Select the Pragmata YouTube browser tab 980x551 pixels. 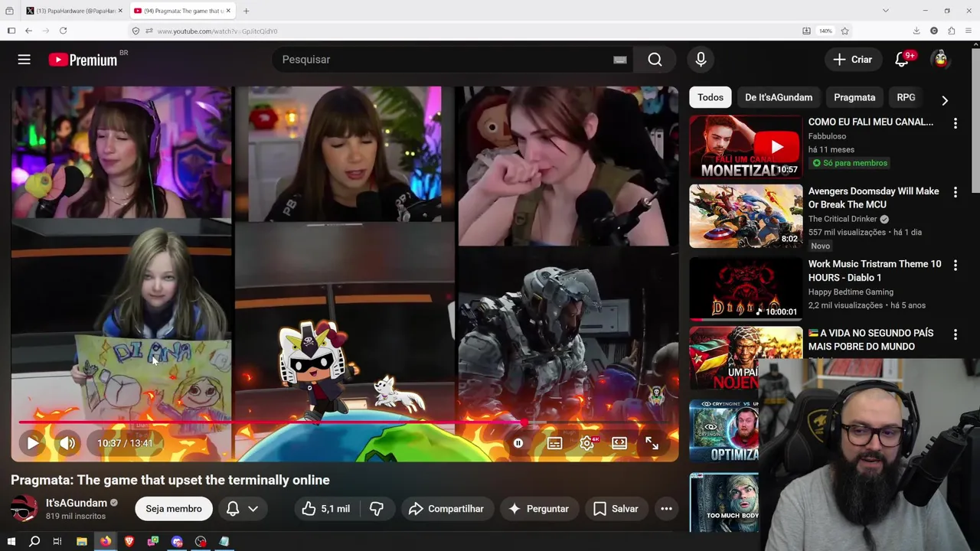click(x=181, y=11)
